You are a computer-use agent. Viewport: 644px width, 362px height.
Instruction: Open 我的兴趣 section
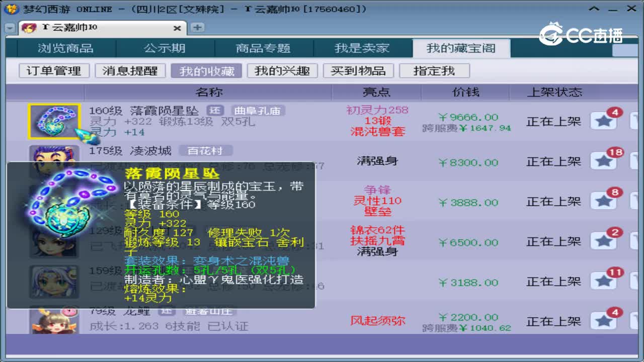point(282,71)
